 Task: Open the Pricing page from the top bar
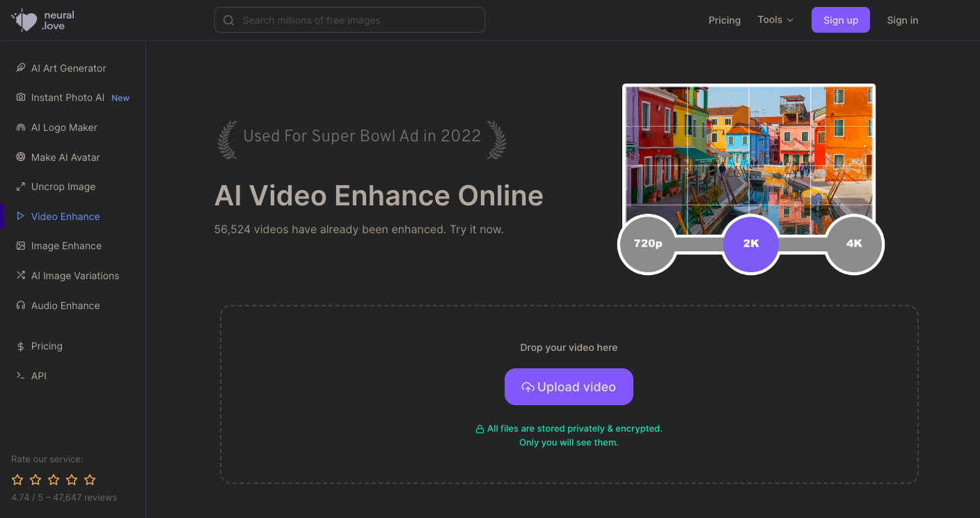725,20
